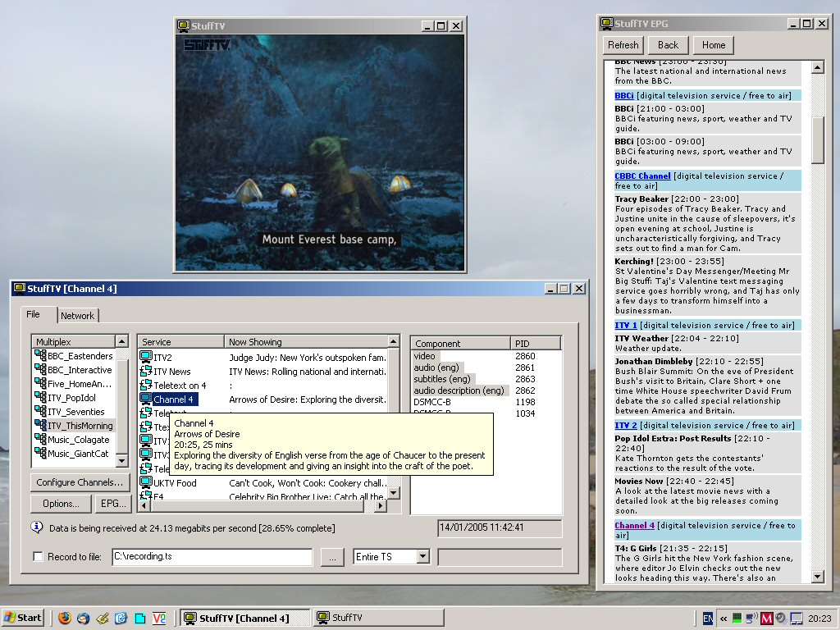Click the Music_Colagate multiplex icon

tap(40, 439)
